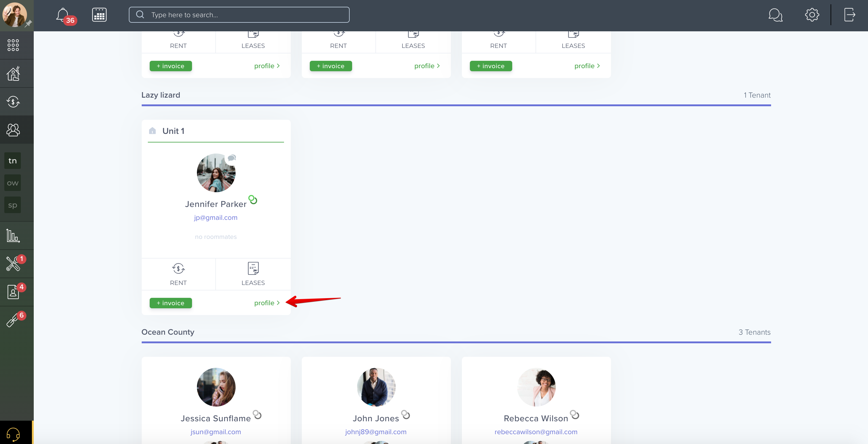868x444 pixels.
Task: Click the chat bubble on Jennifer Parker's photo
Action: point(232,158)
